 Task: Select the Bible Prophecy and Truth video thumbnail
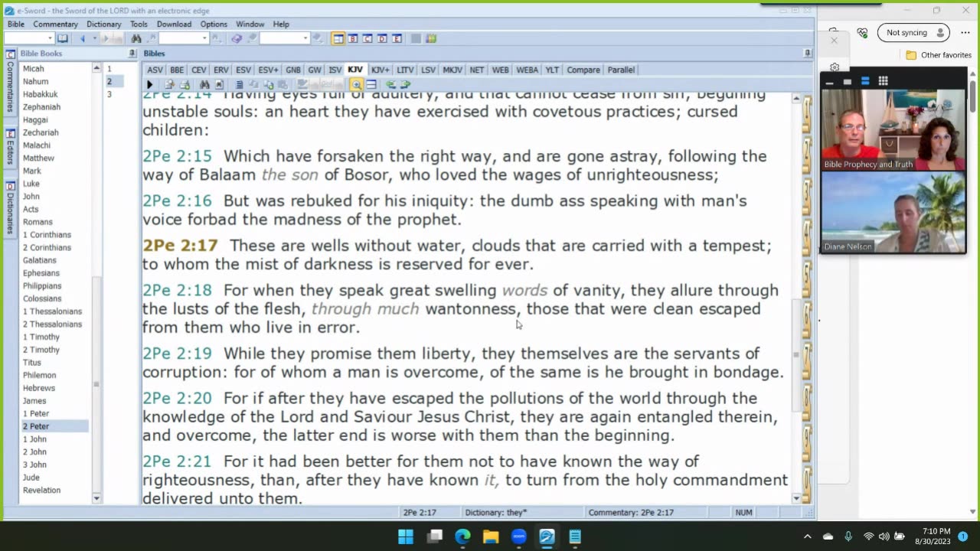point(893,129)
